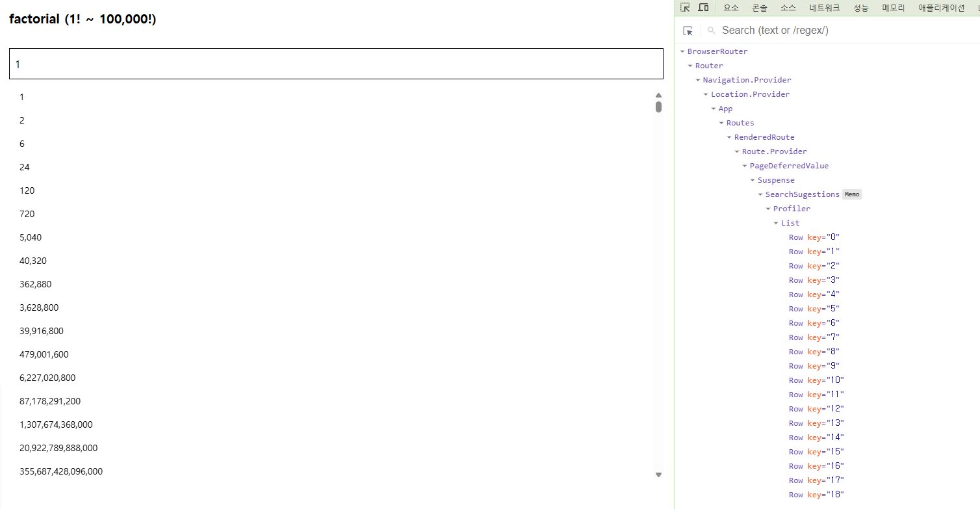Toggle the device toolbar icon in DevTools
This screenshot has width=980, height=509.
(703, 8)
